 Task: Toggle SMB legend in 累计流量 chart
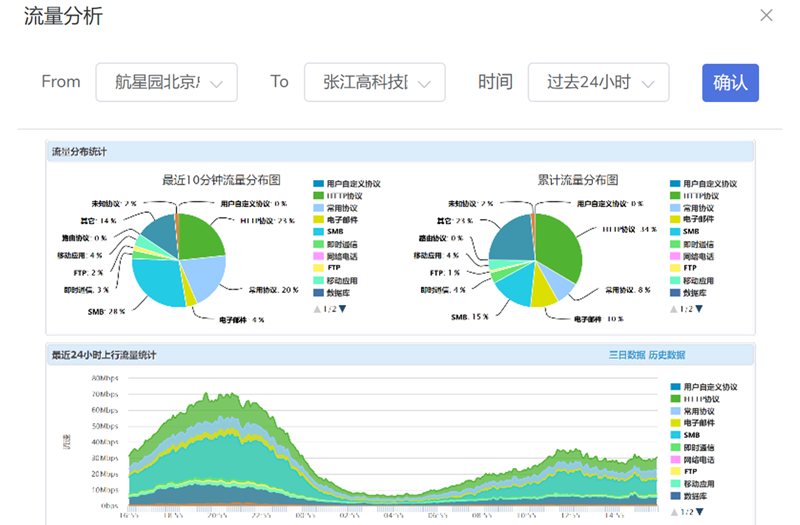coord(690,231)
